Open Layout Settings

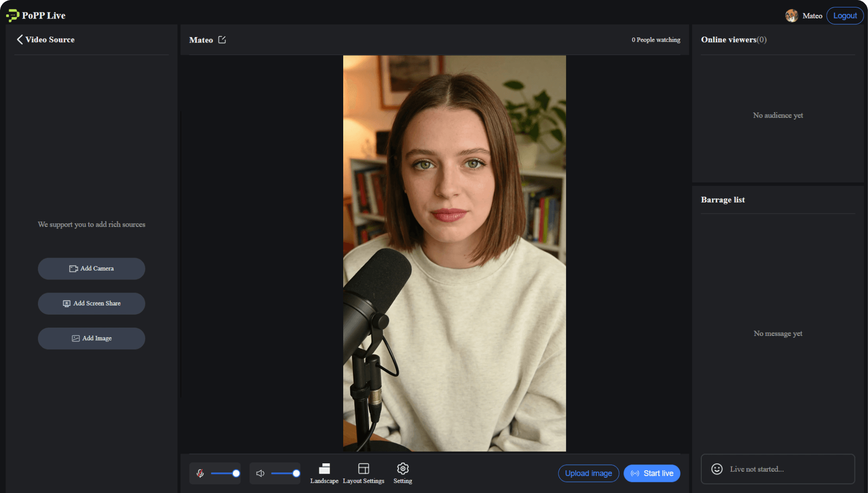click(364, 473)
